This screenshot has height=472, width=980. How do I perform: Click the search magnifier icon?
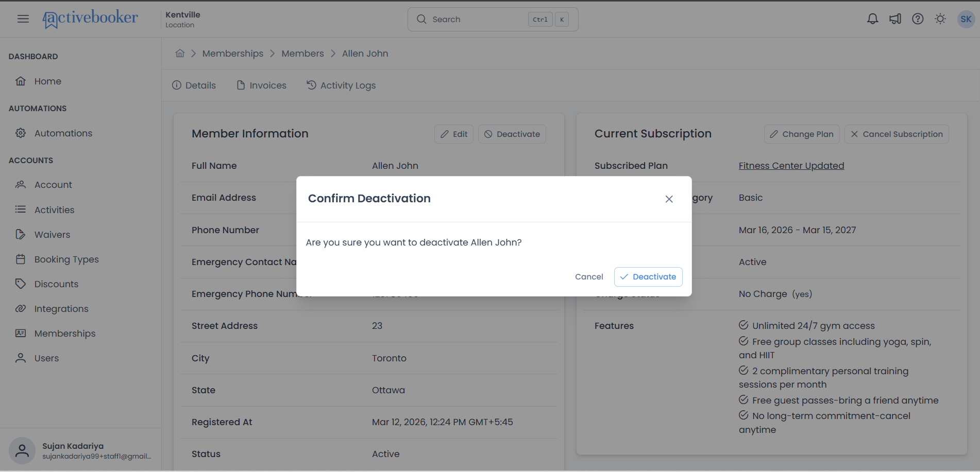[421, 19]
